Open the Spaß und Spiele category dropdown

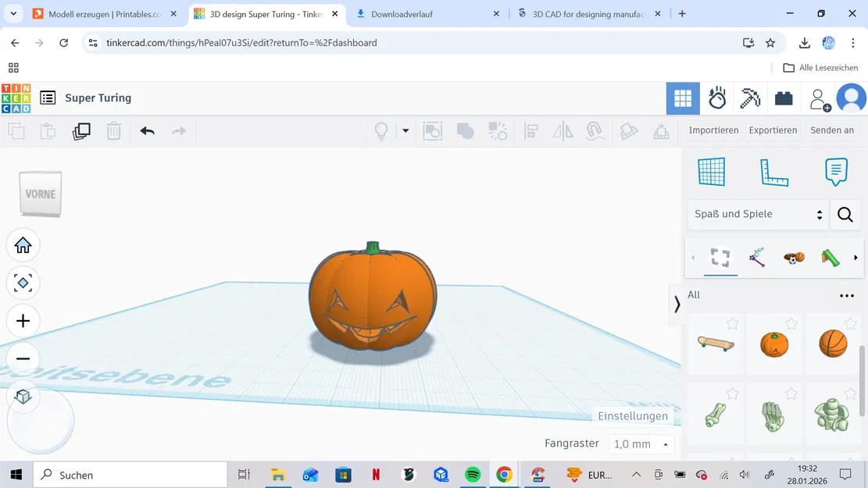[x=758, y=214]
